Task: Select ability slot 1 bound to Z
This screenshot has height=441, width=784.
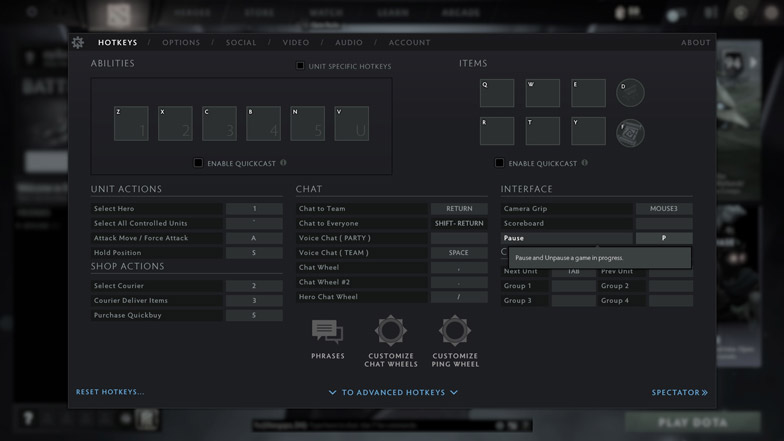Action: click(x=131, y=124)
